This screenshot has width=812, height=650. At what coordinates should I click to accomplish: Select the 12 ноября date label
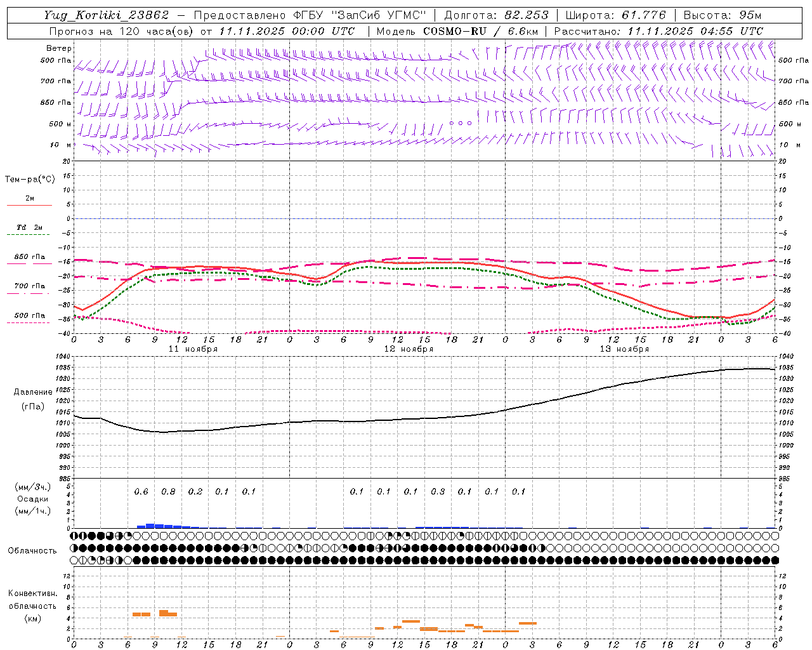tap(409, 349)
